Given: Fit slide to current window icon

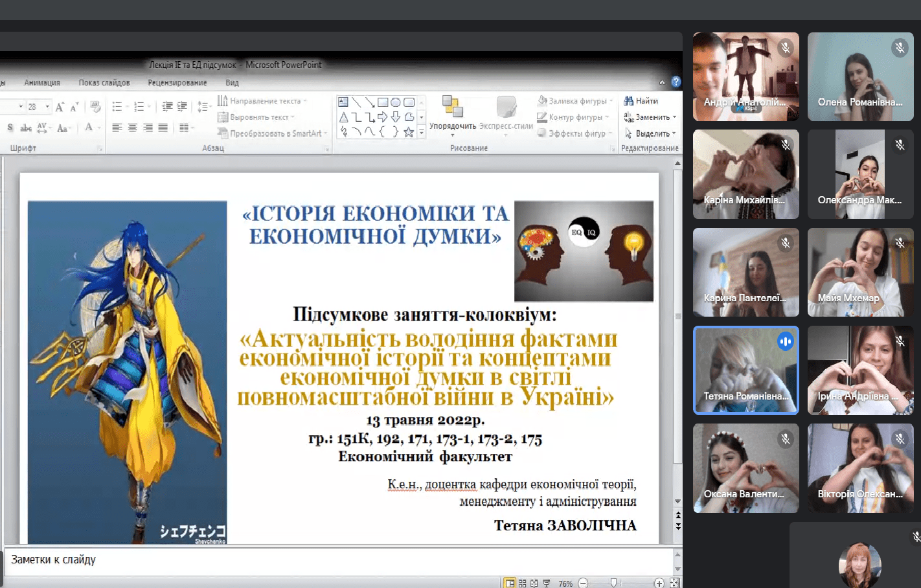Looking at the screenshot, I should coord(674,583).
